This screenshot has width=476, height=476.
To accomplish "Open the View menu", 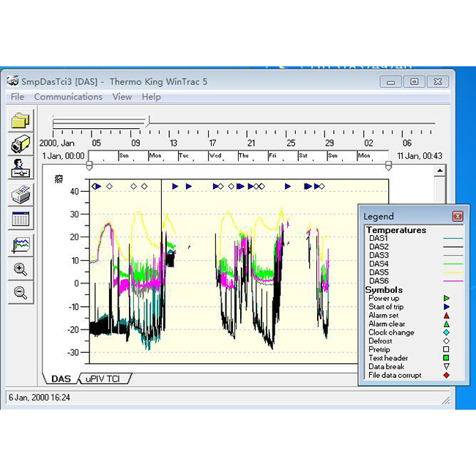I will point(122,97).
